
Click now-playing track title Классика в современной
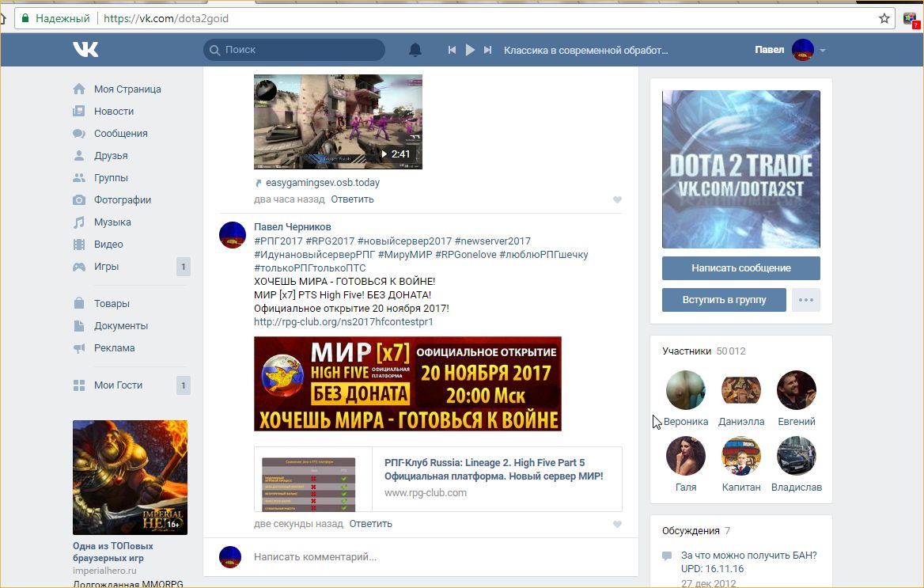(585, 50)
